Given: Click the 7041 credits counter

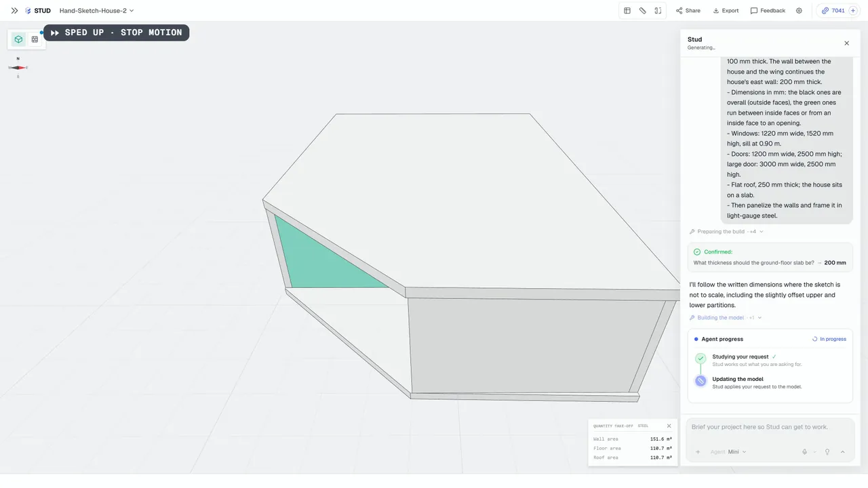Looking at the screenshot, I should tap(833, 11).
